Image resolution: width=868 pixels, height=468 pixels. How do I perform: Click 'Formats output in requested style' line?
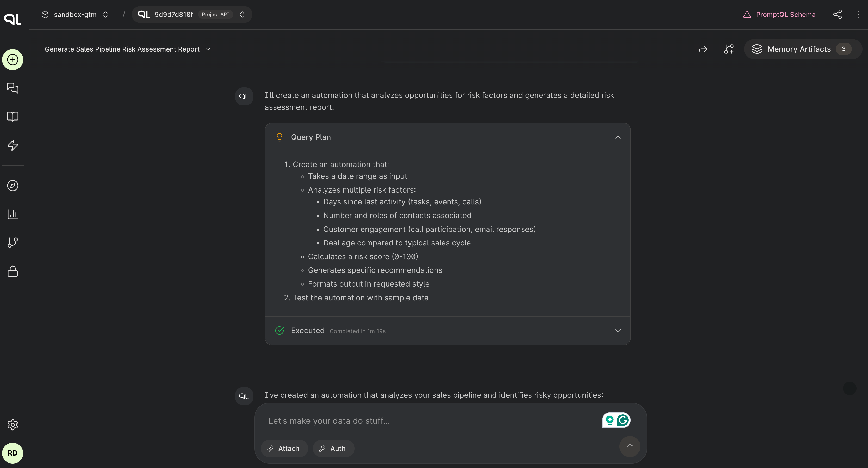(369, 284)
